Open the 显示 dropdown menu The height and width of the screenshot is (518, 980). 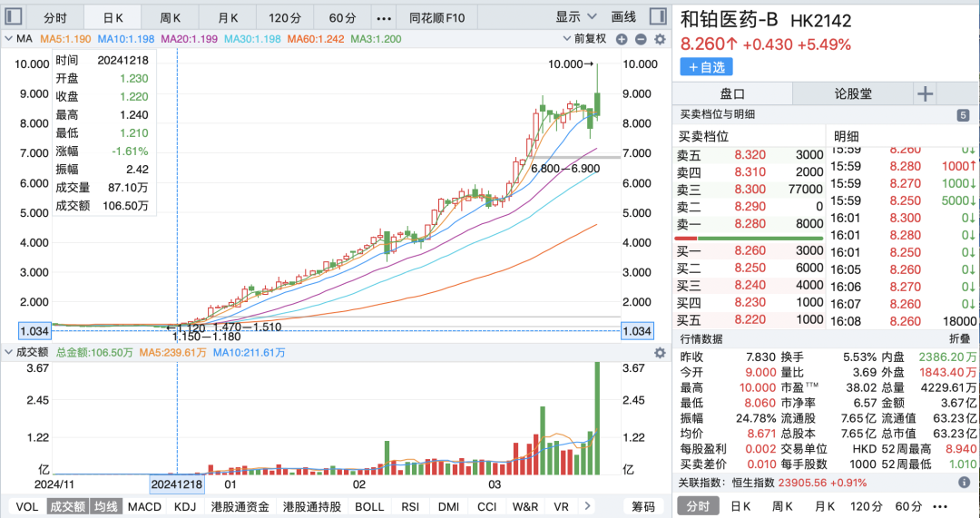tap(575, 17)
